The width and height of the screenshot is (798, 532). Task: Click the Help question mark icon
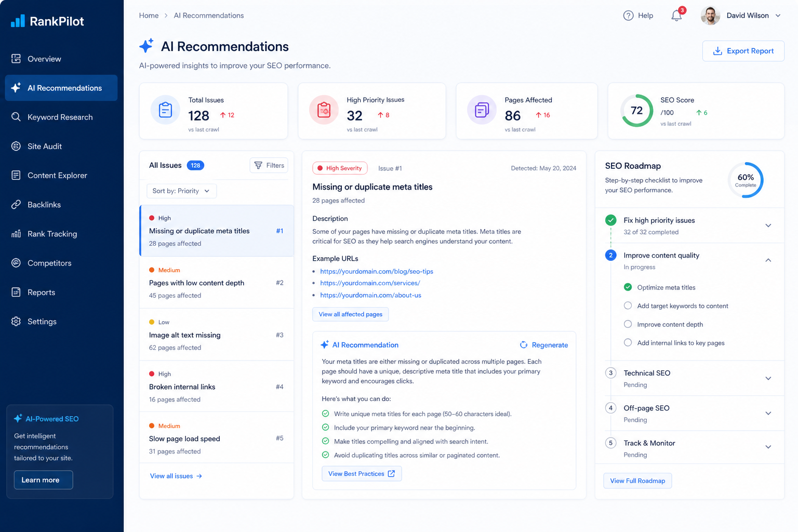pyautogui.click(x=628, y=16)
